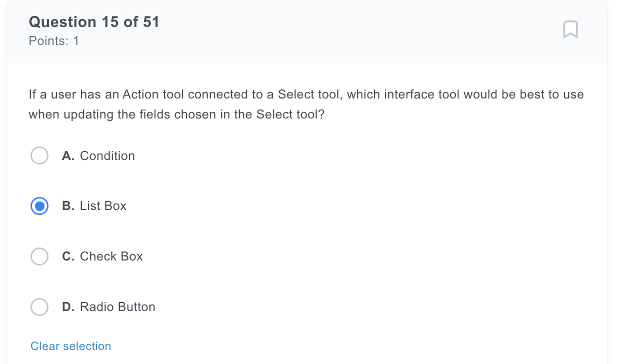Click the number "51" in the heading
This screenshot has width=619, height=364.
[x=151, y=22]
